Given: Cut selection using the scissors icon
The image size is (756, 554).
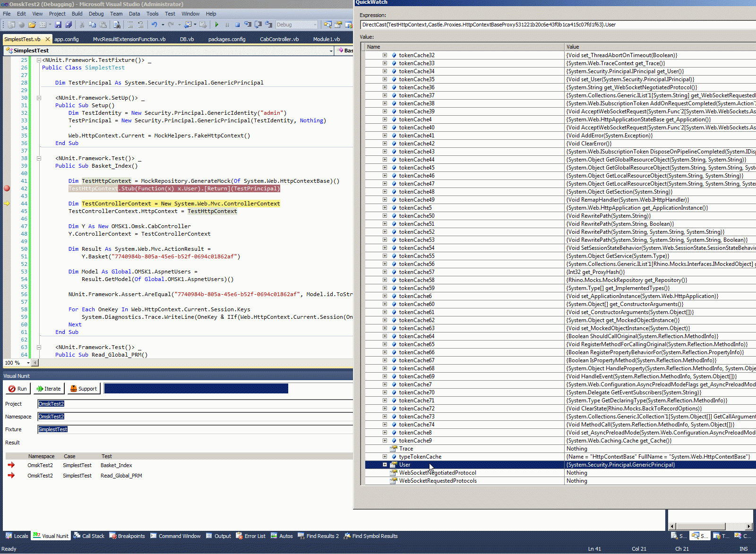Looking at the screenshot, I should (x=82, y=25).
